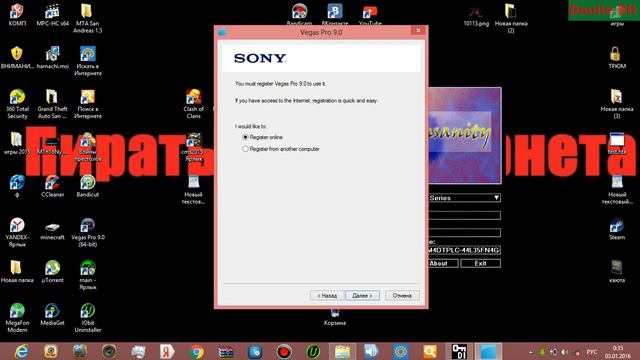
Task: Open the µTorrent desktop icon
Action: (x=52, y=271)
